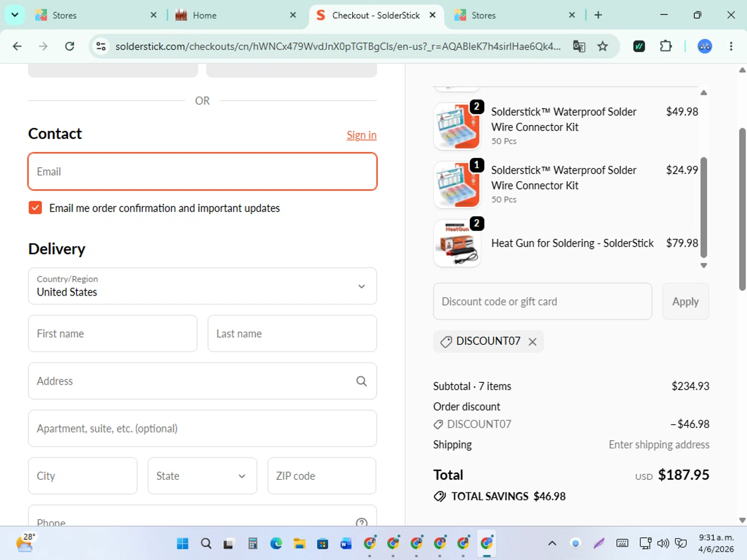
Task: Remove the DISCOUNT07 code tag
Action: 532,341
